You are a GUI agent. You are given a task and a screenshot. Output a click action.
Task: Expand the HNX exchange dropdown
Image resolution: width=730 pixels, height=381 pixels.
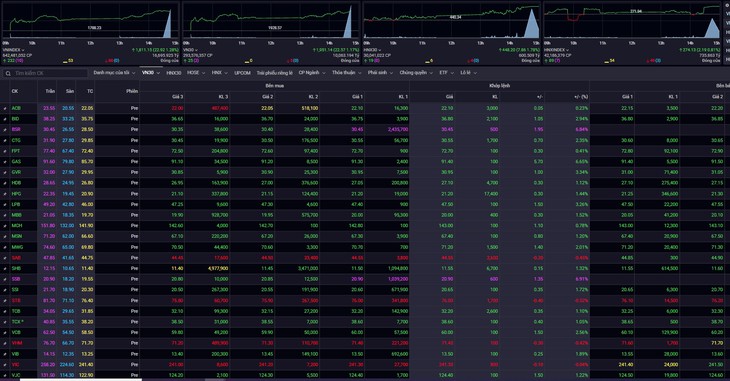coord(220,73)
